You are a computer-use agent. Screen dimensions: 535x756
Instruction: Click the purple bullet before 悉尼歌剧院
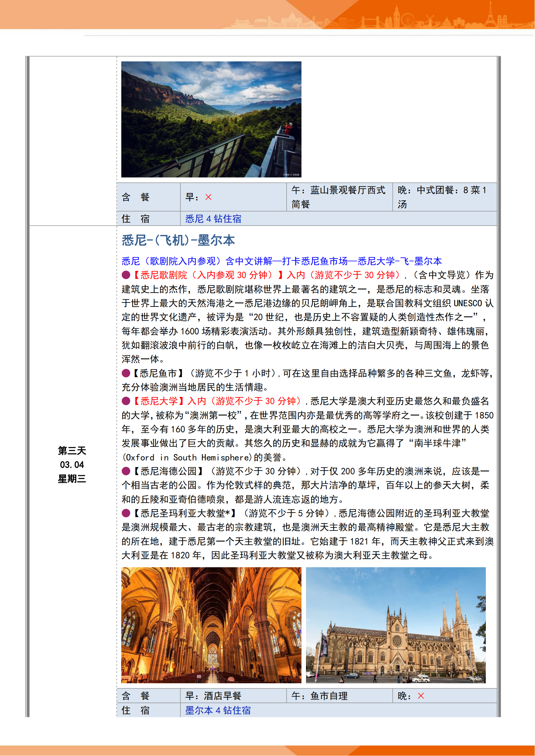(126, 275)
